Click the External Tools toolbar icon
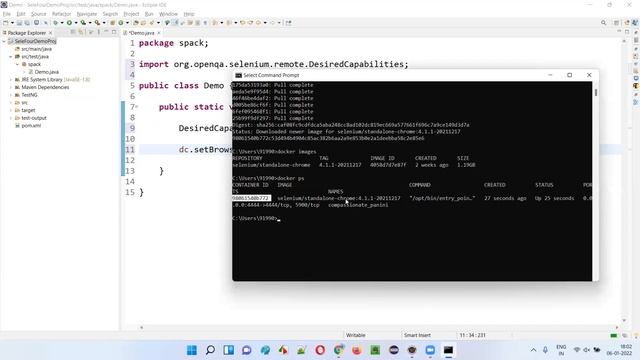This screenshot has height=360, width=640. coord(97,23)
